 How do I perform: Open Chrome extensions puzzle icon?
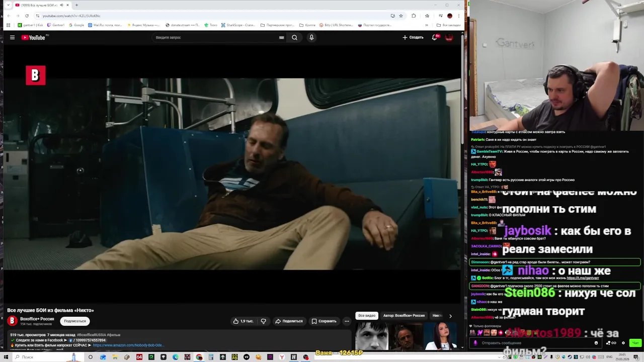click(x=414, y=16)
